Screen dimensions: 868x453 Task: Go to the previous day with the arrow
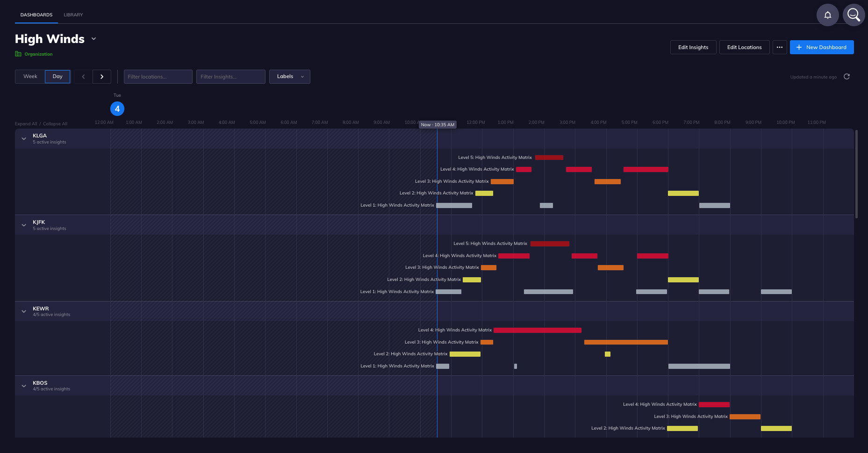tap(83, 76)
